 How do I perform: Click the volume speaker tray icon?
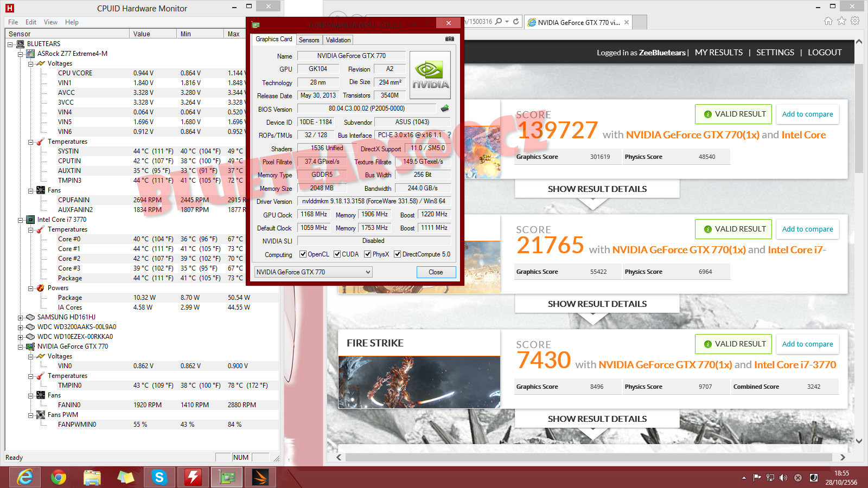click(783, 478)
